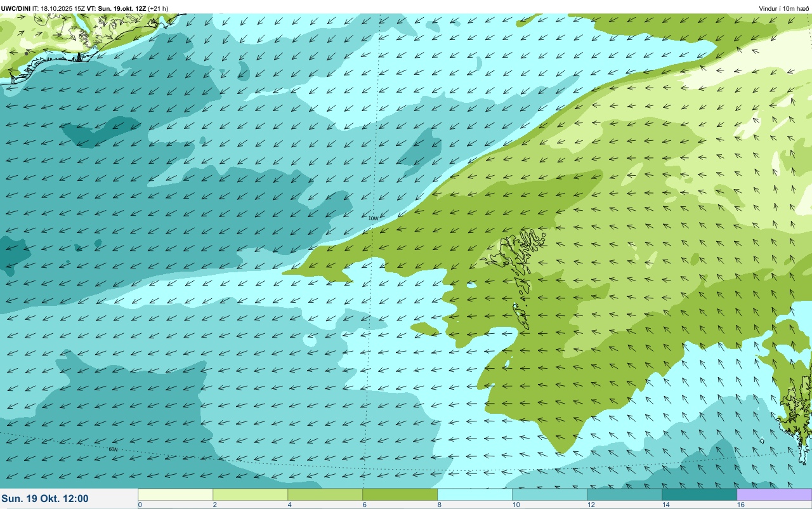The height and width of the screenshot is (509, 812).
Task: Click the 'VT: Sun. 19.okt. 12Z' valid time text
Action: click(116, 8)
